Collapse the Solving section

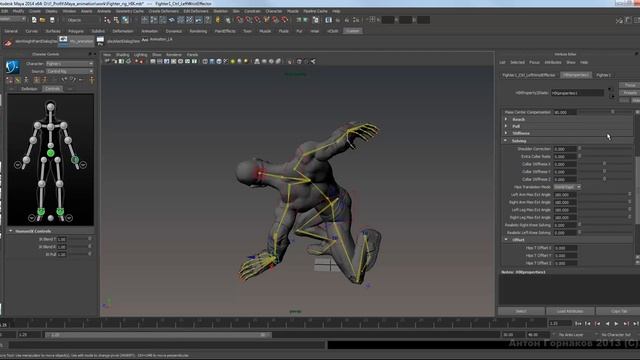506,140
